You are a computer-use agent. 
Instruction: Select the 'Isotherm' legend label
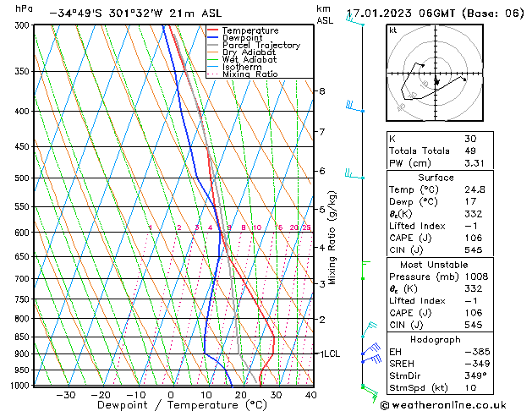click(x=242, y=67)
